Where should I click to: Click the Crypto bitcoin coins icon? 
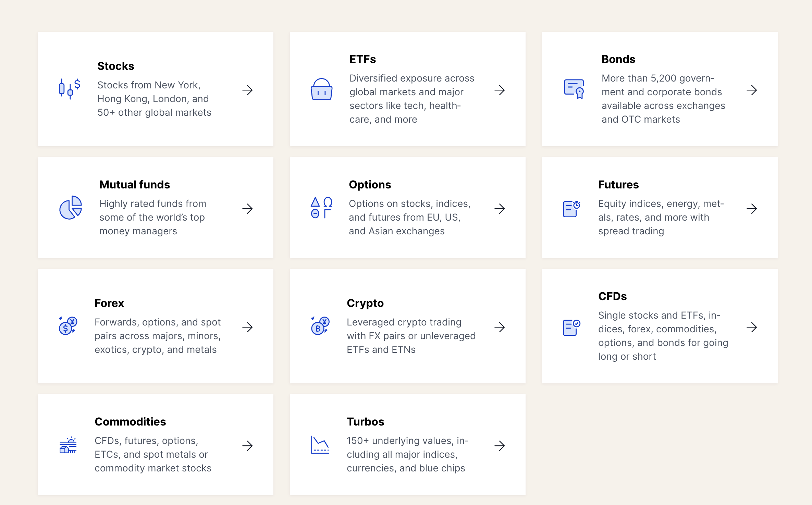[x=320, y=326]
